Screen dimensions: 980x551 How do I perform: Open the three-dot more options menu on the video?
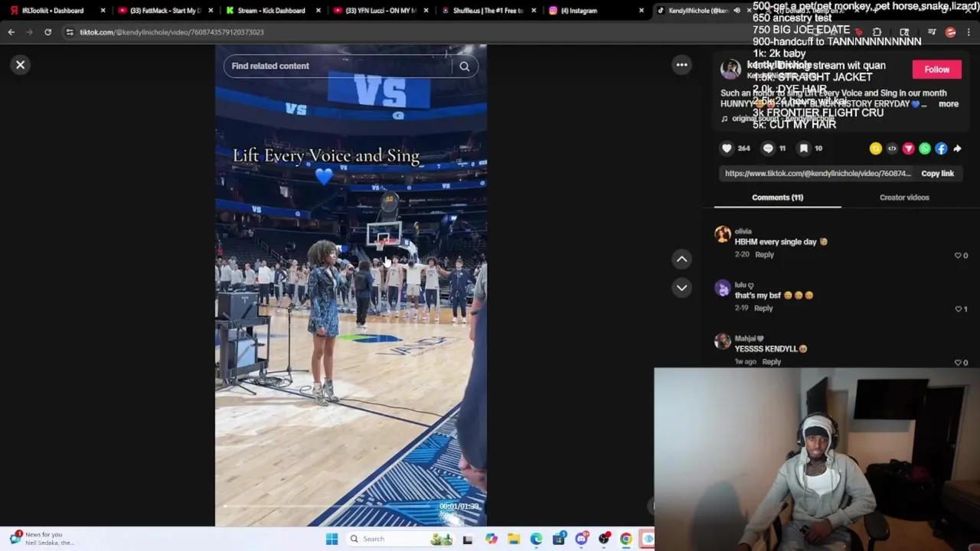(x=681, y=65)
